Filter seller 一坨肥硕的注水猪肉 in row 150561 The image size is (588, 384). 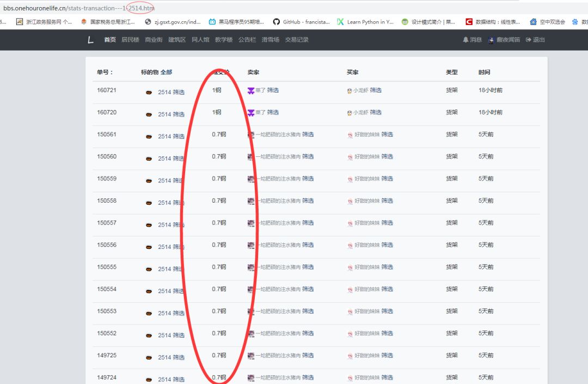308,134
